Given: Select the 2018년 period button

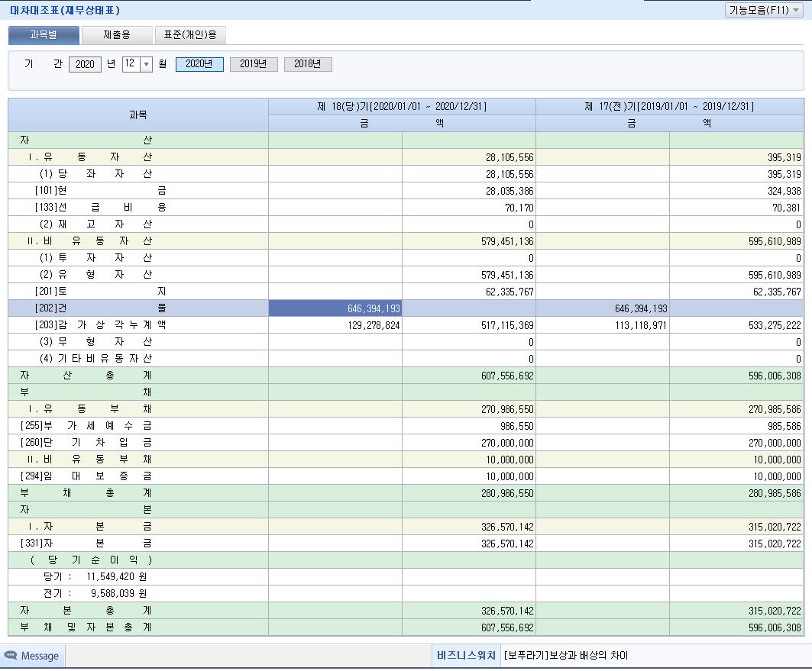Looking at the screenshot, I should coord(308,64).
